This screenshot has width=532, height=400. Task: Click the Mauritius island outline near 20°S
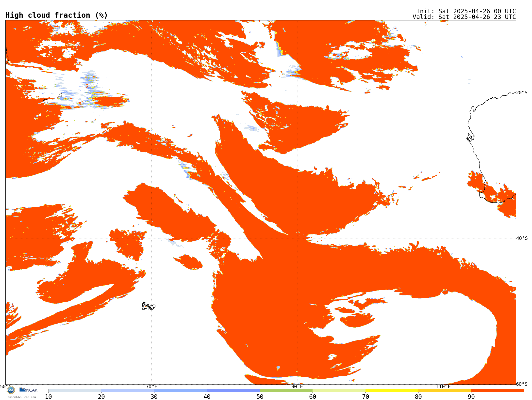[x=60, y=95]
